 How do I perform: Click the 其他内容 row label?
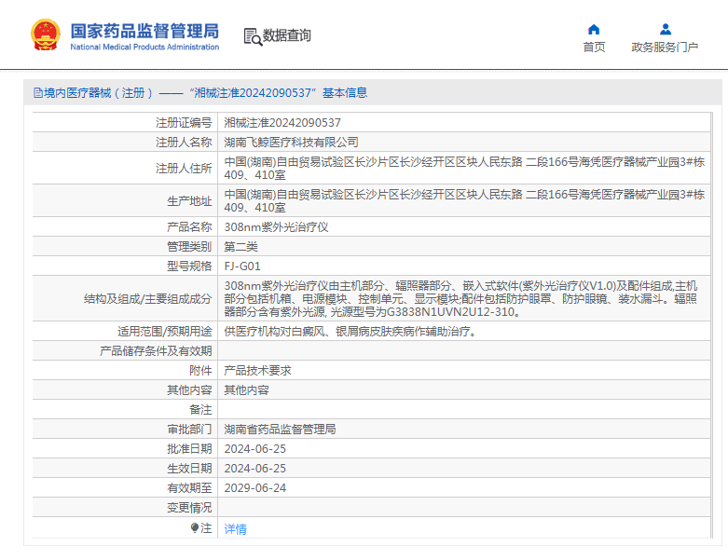[x=189, y=389]
